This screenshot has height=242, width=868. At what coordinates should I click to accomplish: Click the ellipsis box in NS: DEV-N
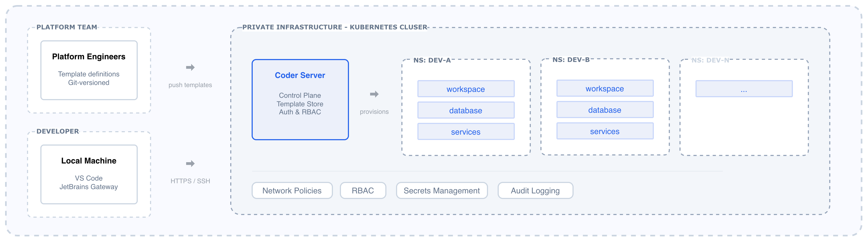click(744, 89)
